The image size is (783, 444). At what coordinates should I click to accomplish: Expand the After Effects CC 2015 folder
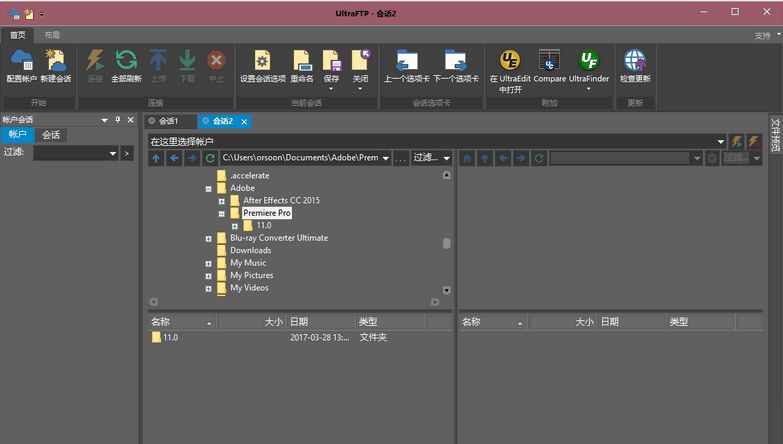pos(221,201)
